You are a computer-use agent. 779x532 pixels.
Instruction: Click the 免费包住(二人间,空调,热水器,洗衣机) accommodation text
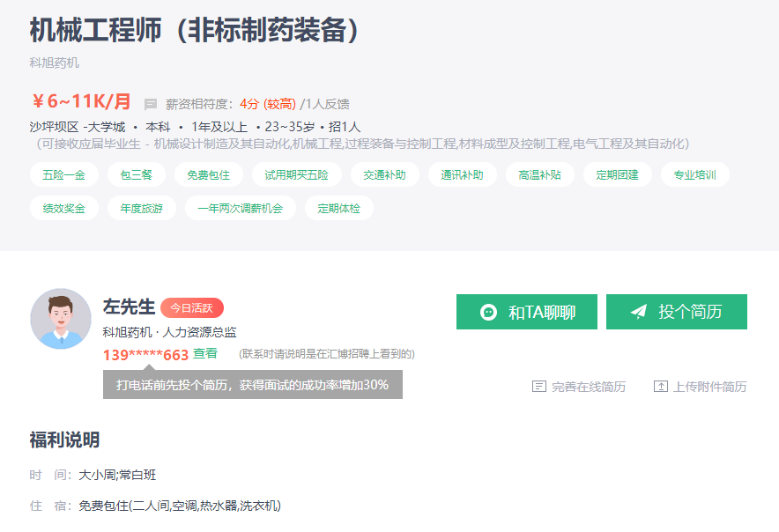tap(180, 506)
